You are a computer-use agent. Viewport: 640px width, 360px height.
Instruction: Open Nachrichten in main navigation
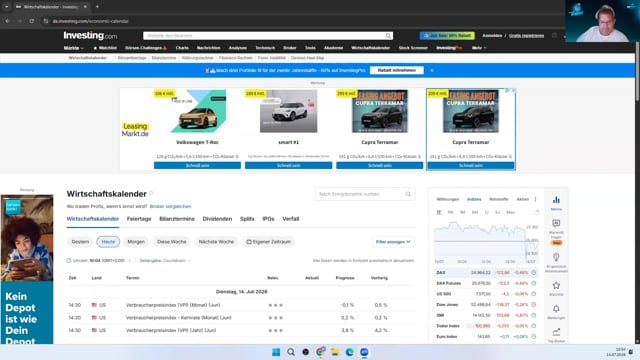[x=208, y=48]
